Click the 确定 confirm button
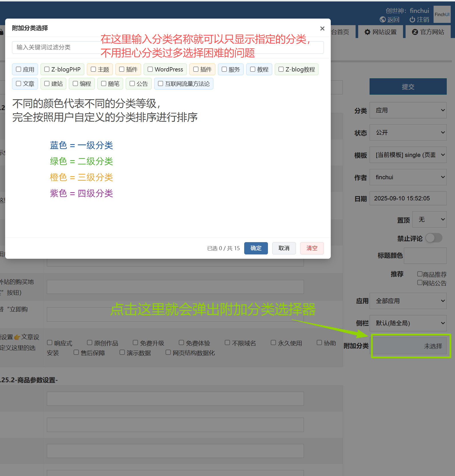This screenshot has height=476, width=455. (256, 248)
